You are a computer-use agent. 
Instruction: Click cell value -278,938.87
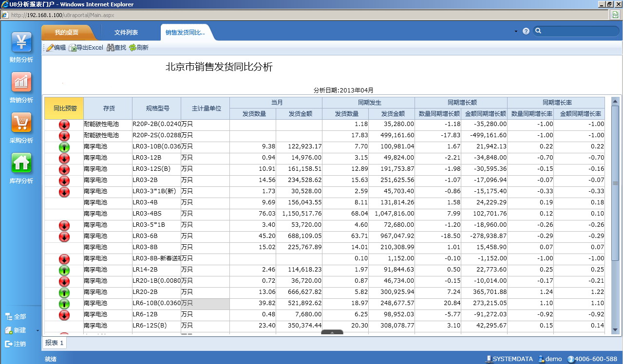[x=485, y=236]
